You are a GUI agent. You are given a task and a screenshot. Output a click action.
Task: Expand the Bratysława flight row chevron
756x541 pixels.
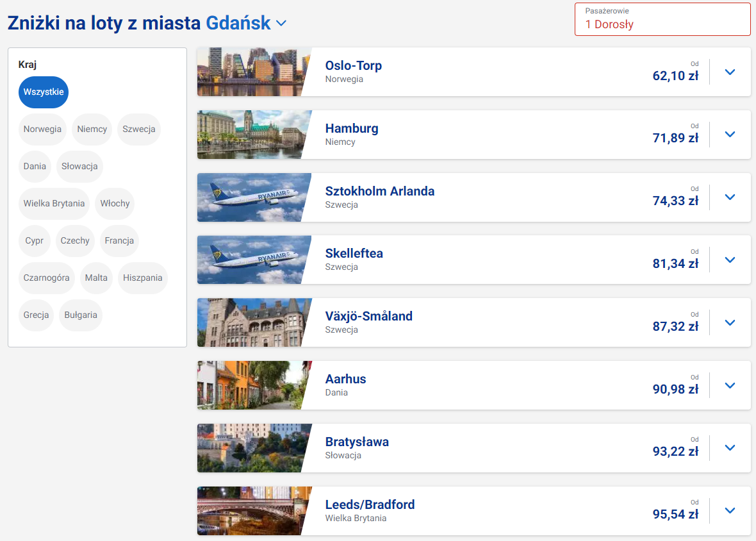[x=730, y=448]
